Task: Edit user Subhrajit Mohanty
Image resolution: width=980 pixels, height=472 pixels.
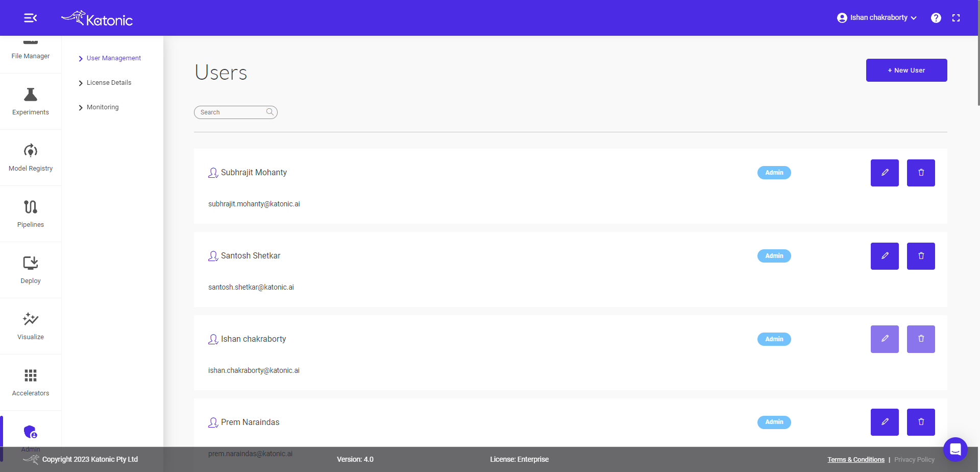Action: click(x=885, y=173)
